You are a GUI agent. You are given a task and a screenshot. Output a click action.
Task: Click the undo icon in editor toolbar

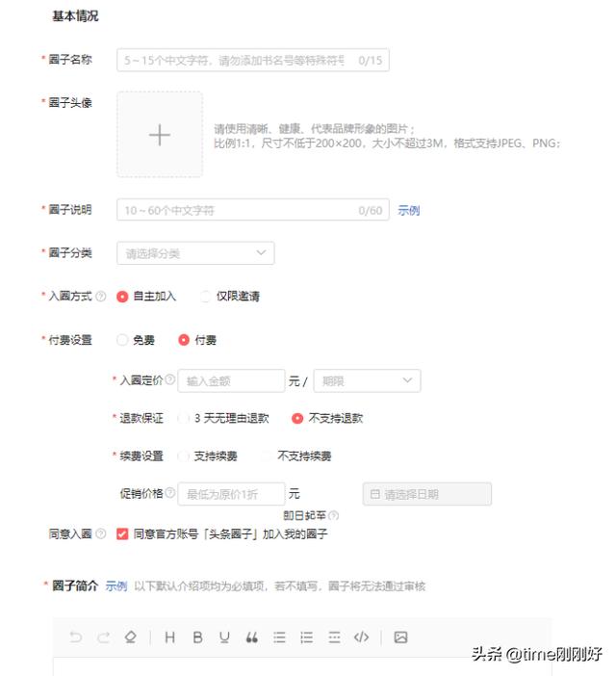point(76,637)
